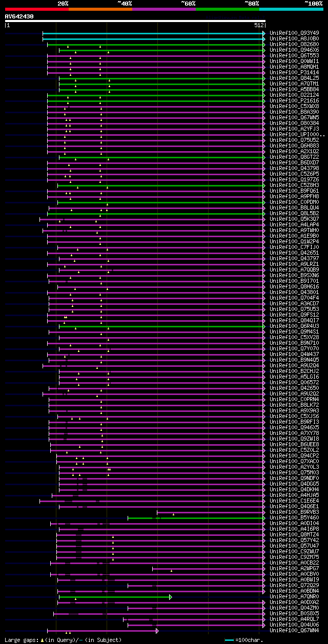Click label UniRef100_A1E9B0

(294, 236)
